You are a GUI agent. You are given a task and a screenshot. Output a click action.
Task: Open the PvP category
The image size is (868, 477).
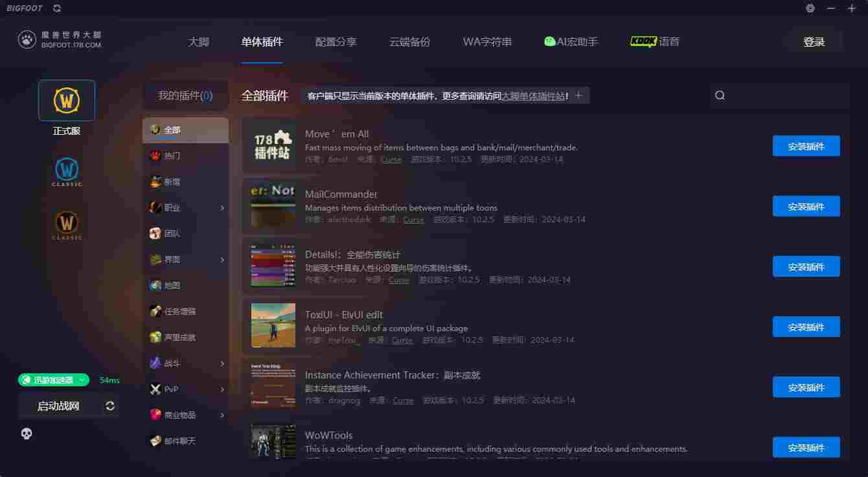185,389
